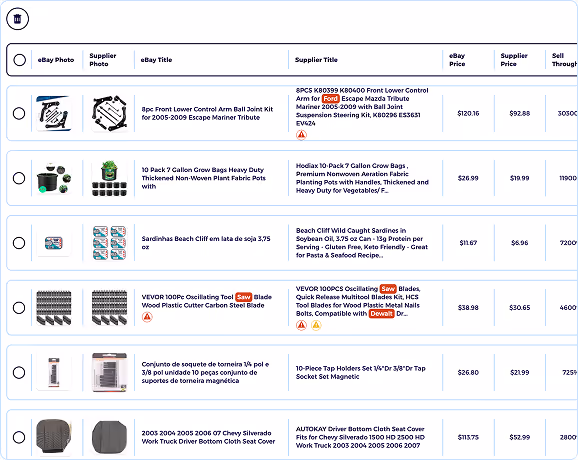Open supplier photo of grow bags

click(109, 178)
